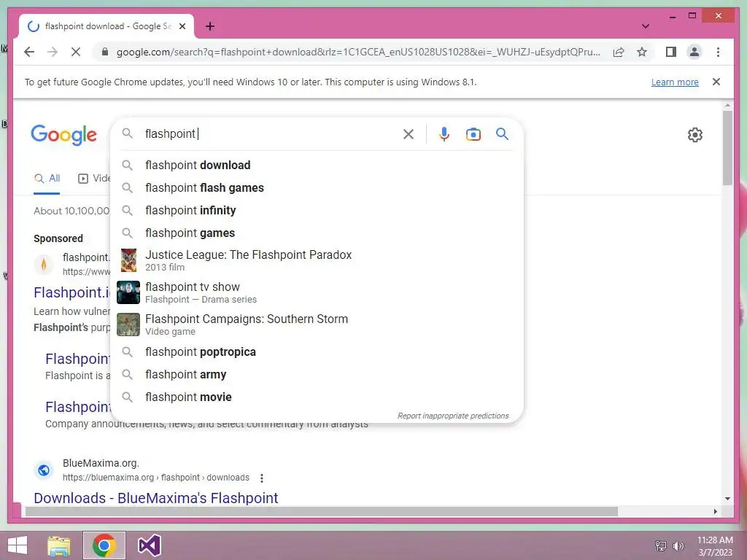The width and height of the screenshot is (747, 560).
Task: Click the Chrome taskbar icon
Action: (104, 545)
